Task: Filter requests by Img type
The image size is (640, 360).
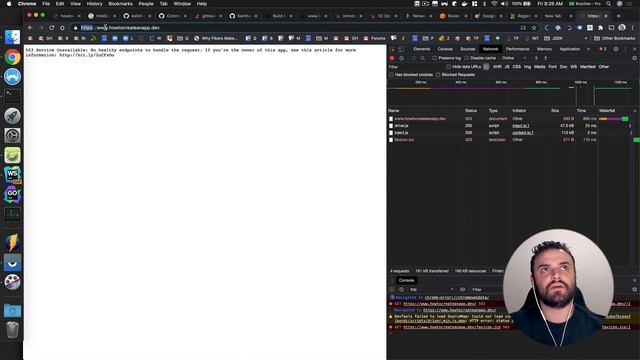Action: tap(527, 67)
